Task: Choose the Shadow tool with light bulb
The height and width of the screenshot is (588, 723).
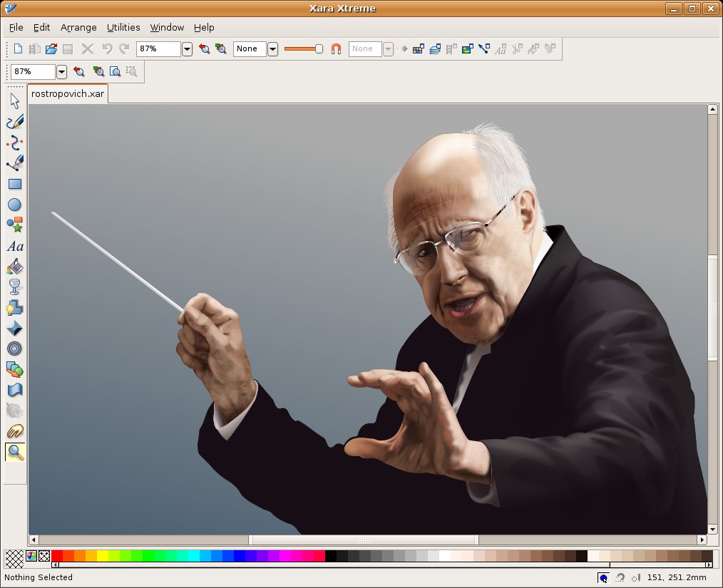Action: point(15,308)
